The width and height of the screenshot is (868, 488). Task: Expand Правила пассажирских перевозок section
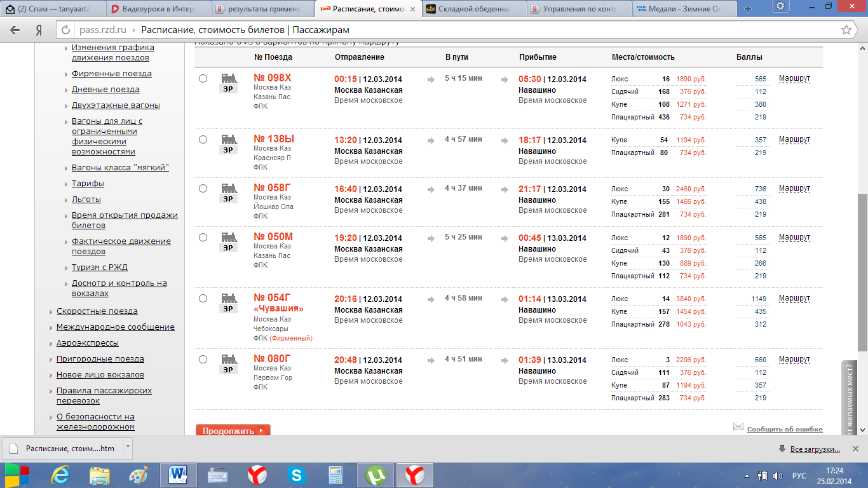click(104, 396)
